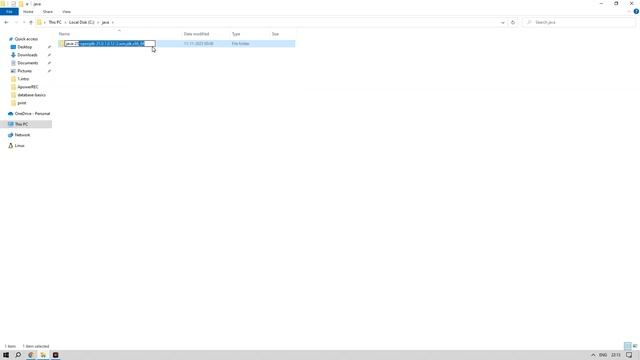The height and width of the screenshot is (360, 640).
Task: Click the Downloads pin icon
Action: 49,55
